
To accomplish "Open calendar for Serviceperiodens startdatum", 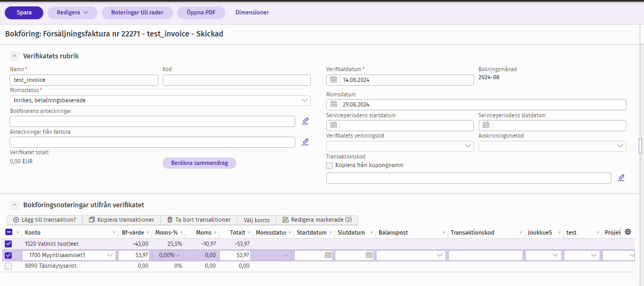I will (334, 125).
